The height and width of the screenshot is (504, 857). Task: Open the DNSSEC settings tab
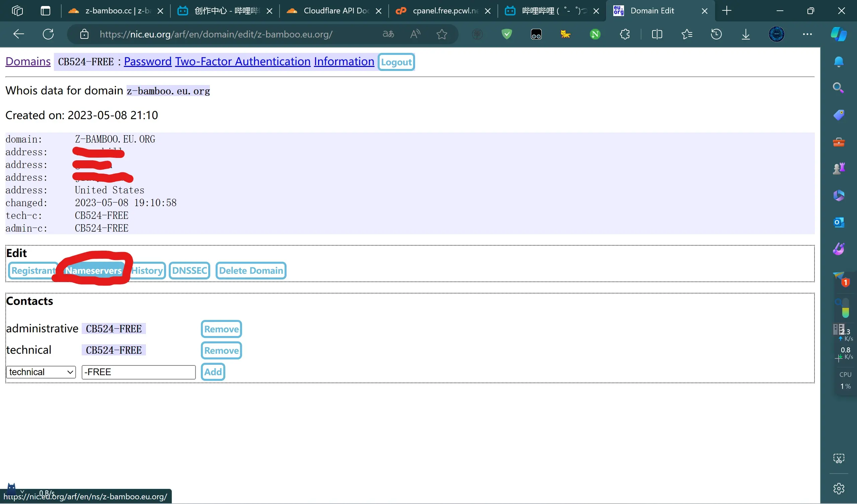(189, 271)
